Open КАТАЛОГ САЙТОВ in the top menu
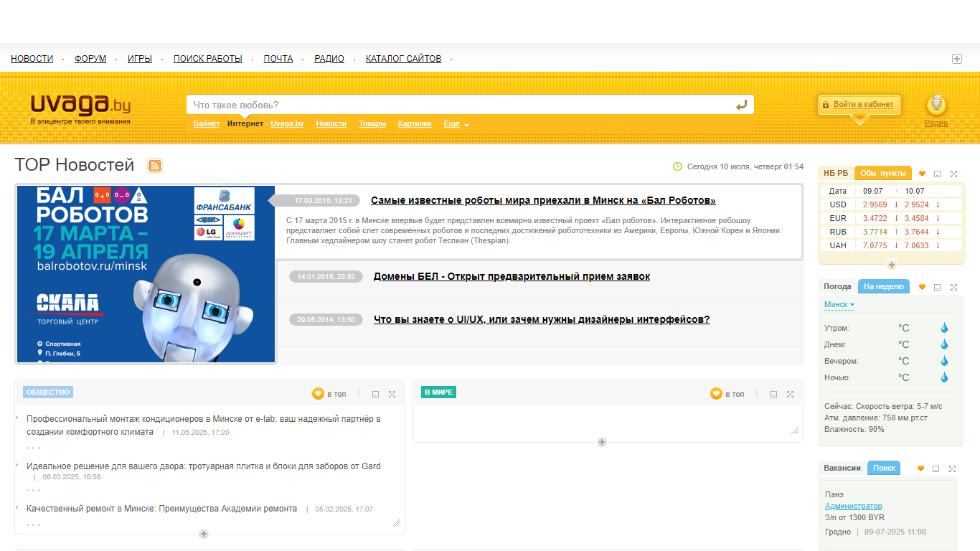980x551 pixels. 403,59
